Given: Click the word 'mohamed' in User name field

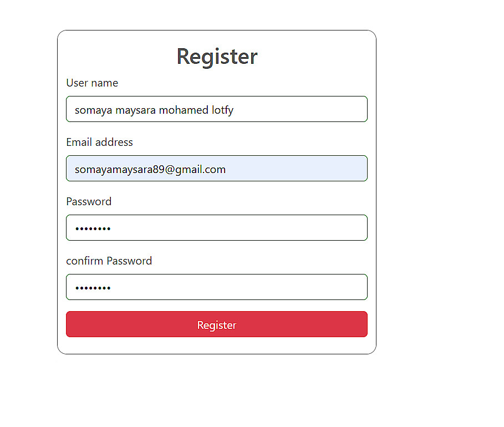Looking at the screenshot, I should tap(184, 110).
